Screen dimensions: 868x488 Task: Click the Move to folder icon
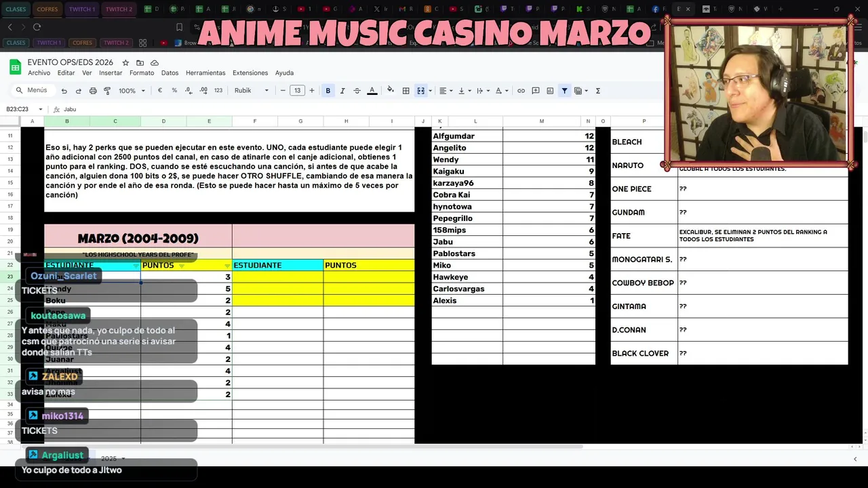pyautogui.click(x=140, y=62)
